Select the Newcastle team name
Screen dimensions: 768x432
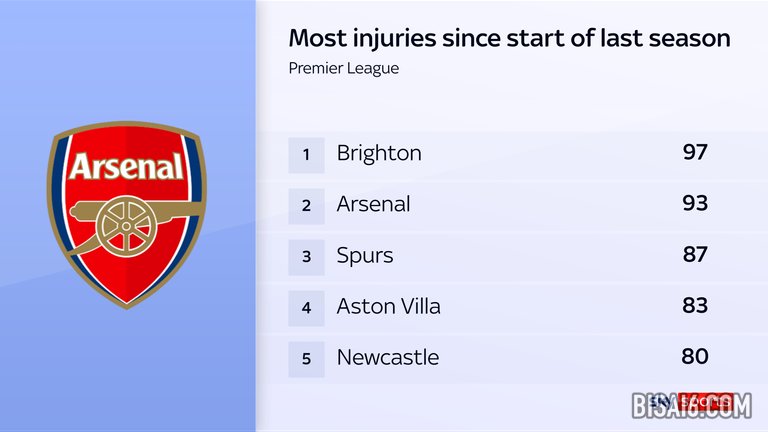click(x=387, y=357)
